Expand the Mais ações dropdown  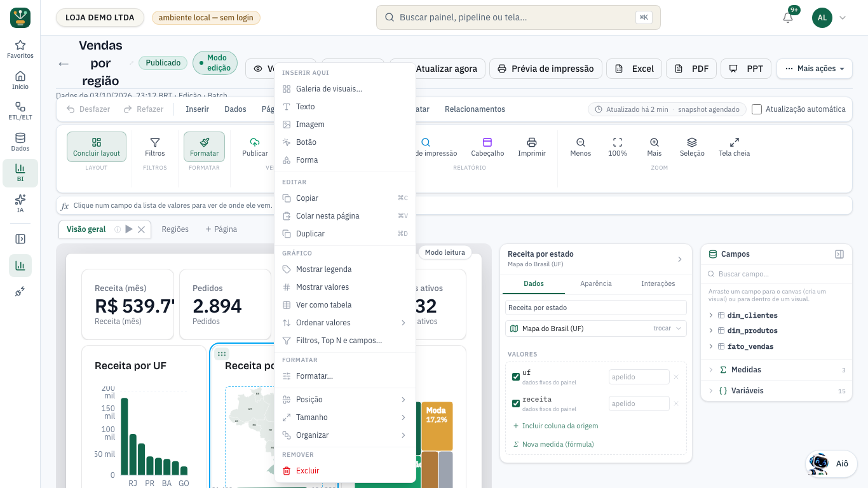[815, 69]
